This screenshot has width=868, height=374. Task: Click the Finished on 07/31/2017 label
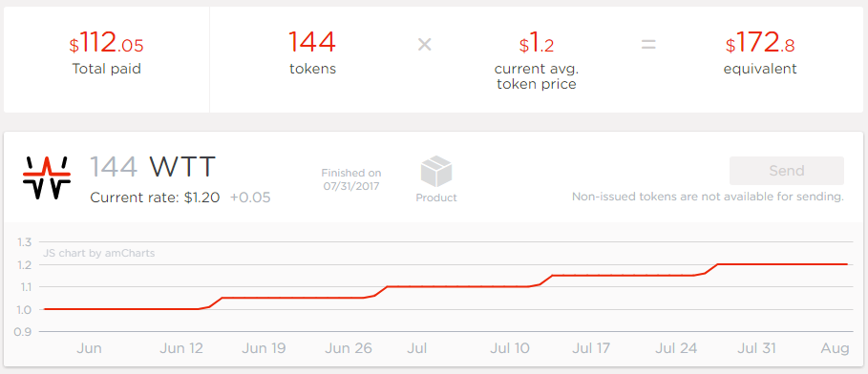coord(351,179)
